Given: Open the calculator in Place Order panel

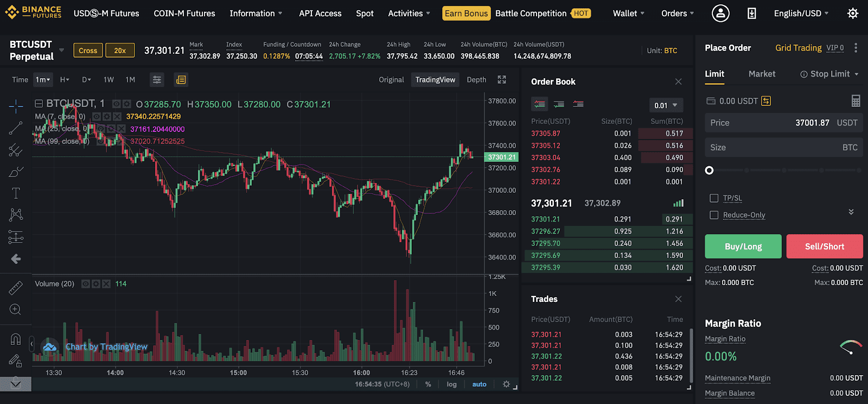Looking at the screenshot, I should coord(856,100).
